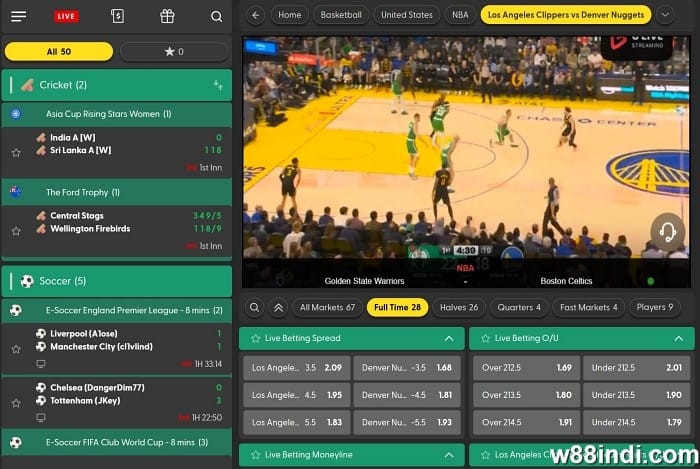Viewport: 700px width, 469px height.
Task: Click Los Angeles Clippers vs Denver Nuggets breadcrumb
Action: 566,15
